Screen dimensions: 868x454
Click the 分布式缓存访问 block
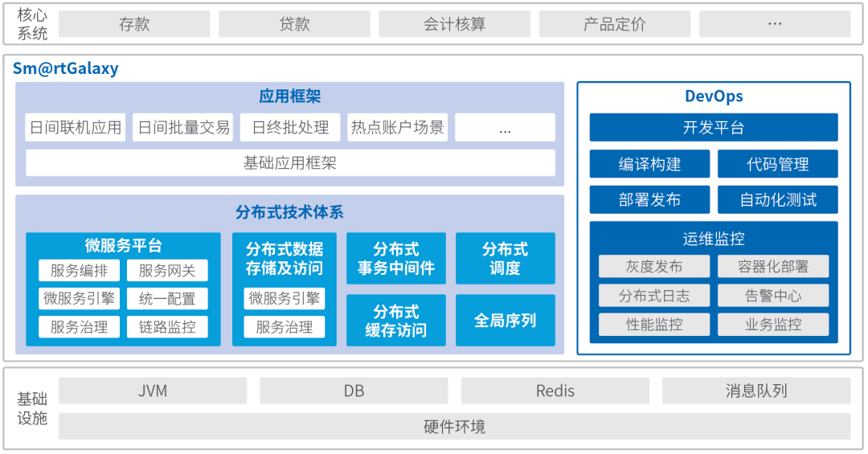tap(395, 321)
